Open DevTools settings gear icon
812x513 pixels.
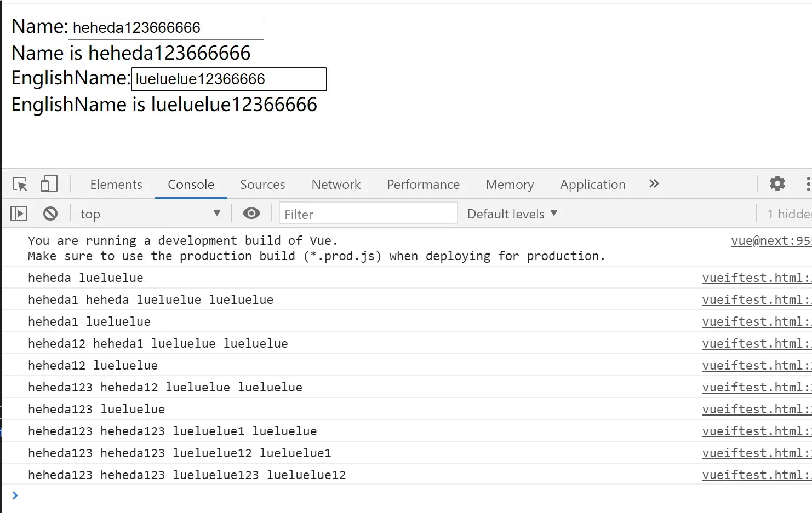pos(777,183)
